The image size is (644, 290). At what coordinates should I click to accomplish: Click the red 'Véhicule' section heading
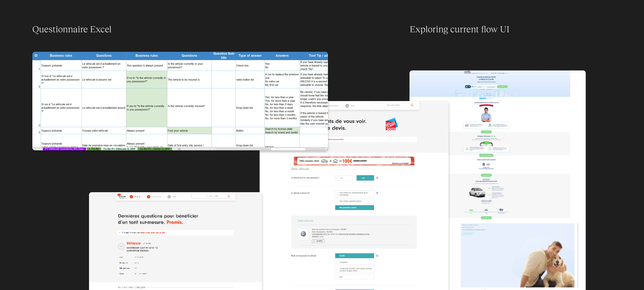point(134,243)
